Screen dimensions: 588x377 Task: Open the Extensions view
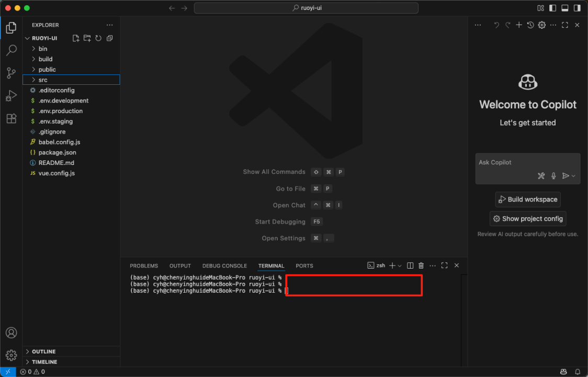coord(12,119)
